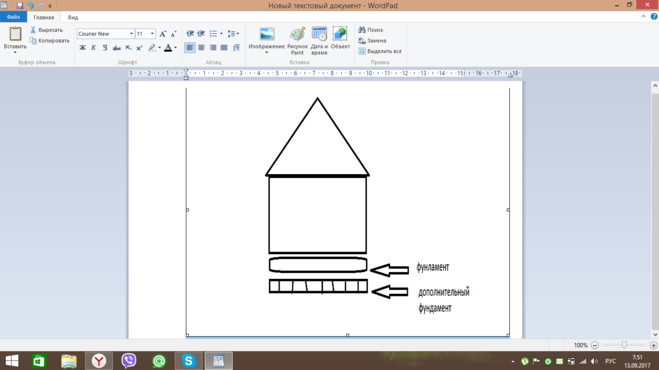Increase font size with grow font icon

pyautogui.click(x=163, y=34)
